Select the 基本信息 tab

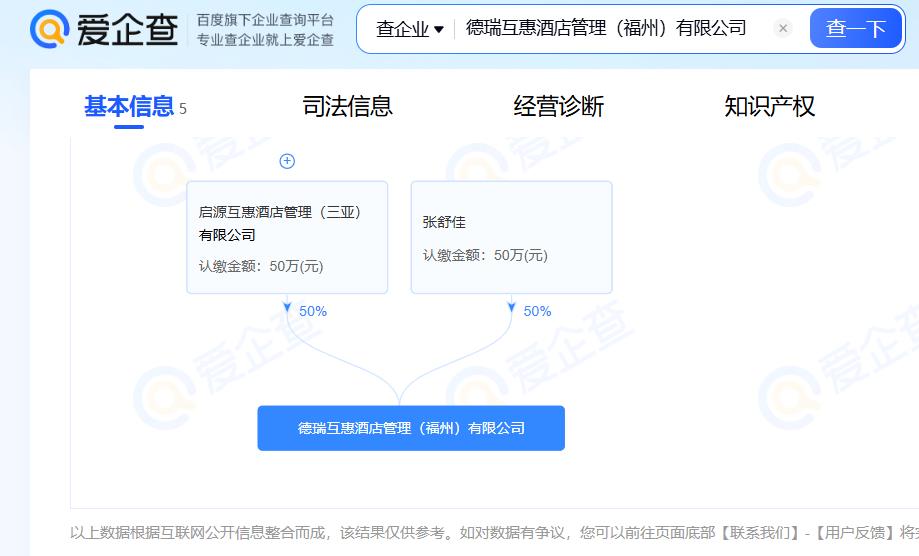click(x=129, y=107)
